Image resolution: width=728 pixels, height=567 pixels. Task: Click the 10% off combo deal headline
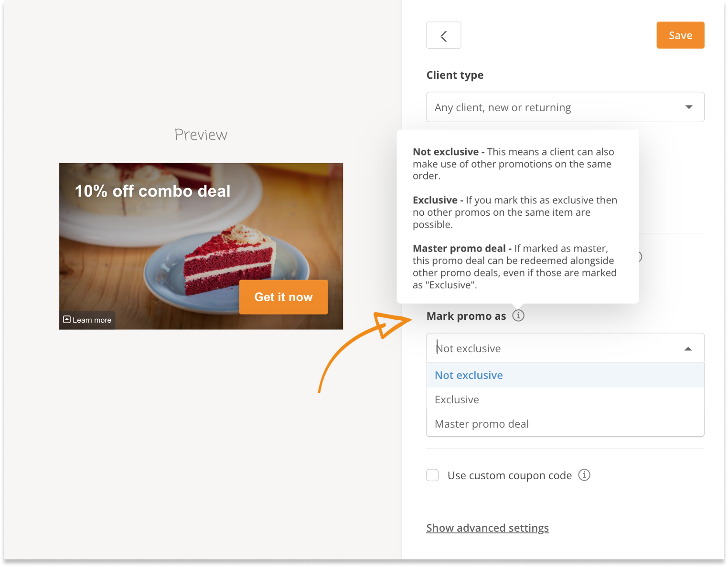pos(152,191)
